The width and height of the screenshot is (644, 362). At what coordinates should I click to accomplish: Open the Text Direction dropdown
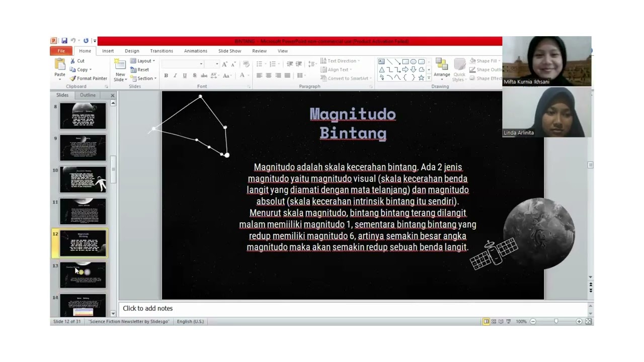tap(340, 61)
